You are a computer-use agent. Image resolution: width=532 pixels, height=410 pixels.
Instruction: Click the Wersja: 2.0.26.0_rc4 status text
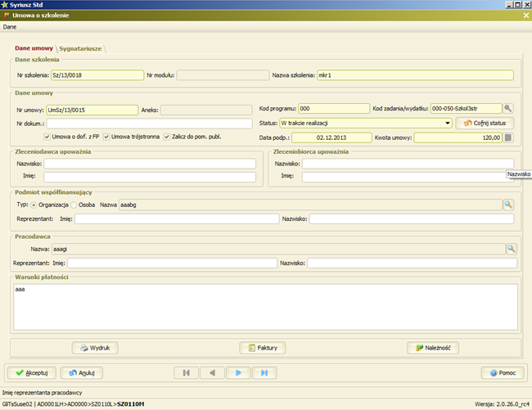tap(502, 404)
